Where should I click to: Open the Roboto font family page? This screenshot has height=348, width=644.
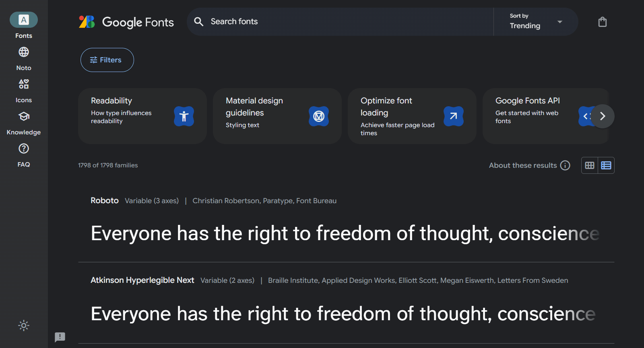coord(104,200)
